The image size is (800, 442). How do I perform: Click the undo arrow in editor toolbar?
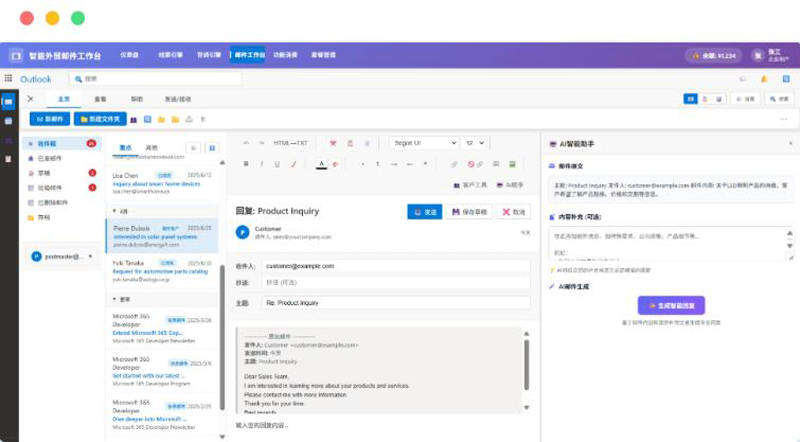pos(247,143)
